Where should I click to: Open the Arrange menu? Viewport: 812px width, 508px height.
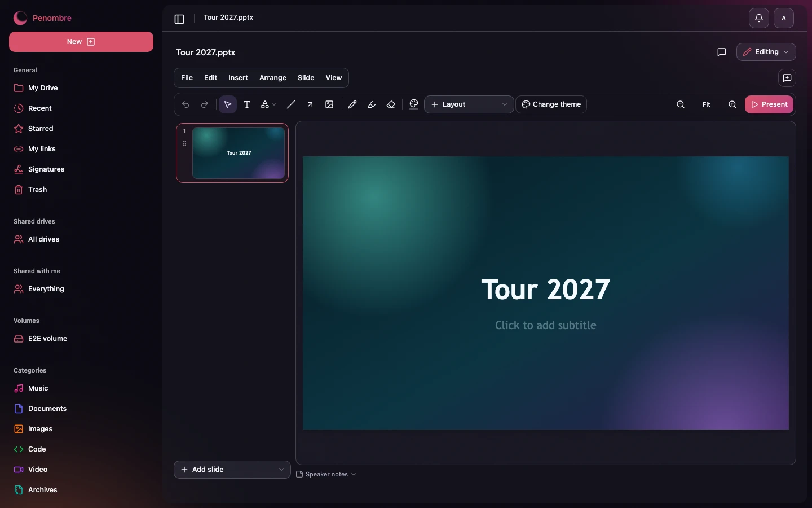273,78
